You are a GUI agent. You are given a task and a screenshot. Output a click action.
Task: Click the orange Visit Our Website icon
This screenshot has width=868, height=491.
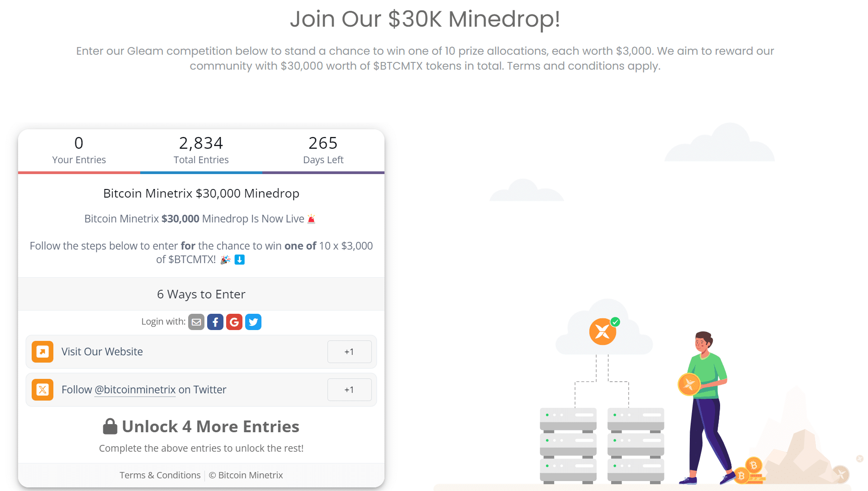(42, 351)
